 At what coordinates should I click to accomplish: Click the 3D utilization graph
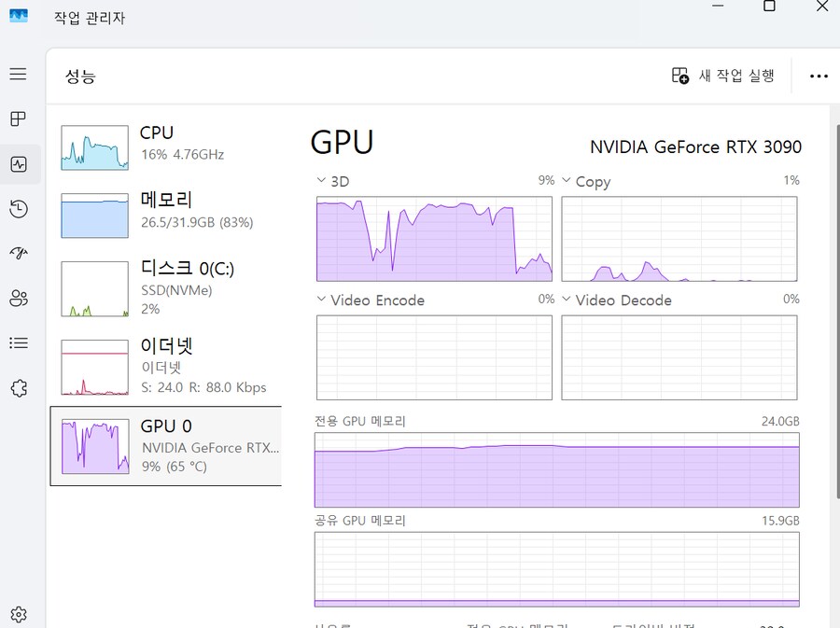pos(434,239)
